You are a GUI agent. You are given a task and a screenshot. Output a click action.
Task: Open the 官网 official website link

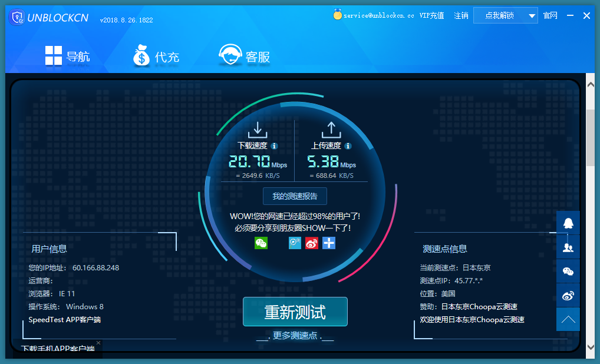(x=550, y=16)
